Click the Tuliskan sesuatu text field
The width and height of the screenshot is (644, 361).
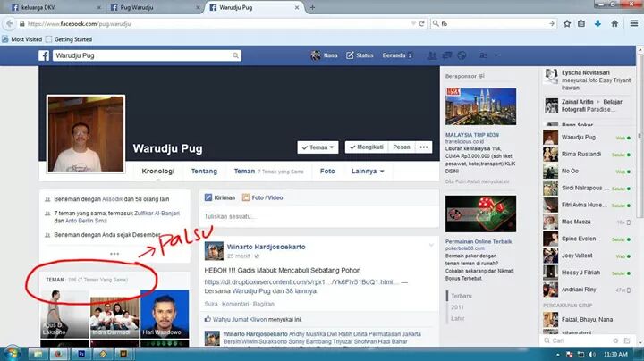pyautogui.click(x=319, y=216)
